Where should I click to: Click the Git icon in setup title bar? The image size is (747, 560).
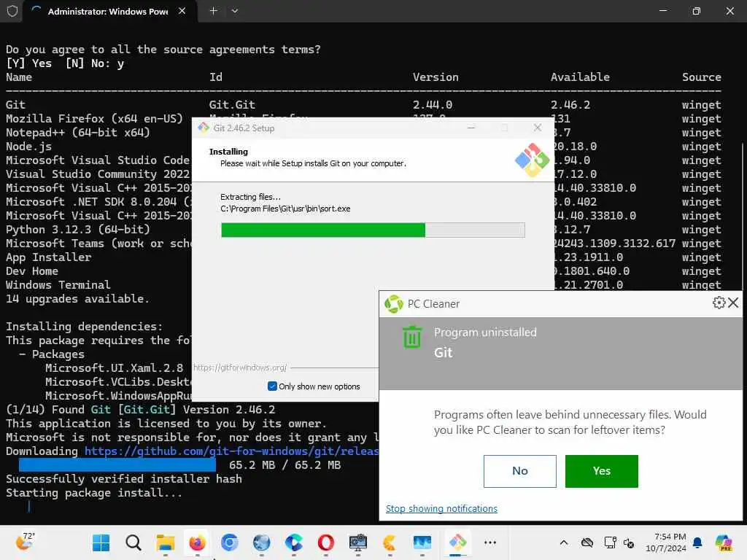coord(204,128)
